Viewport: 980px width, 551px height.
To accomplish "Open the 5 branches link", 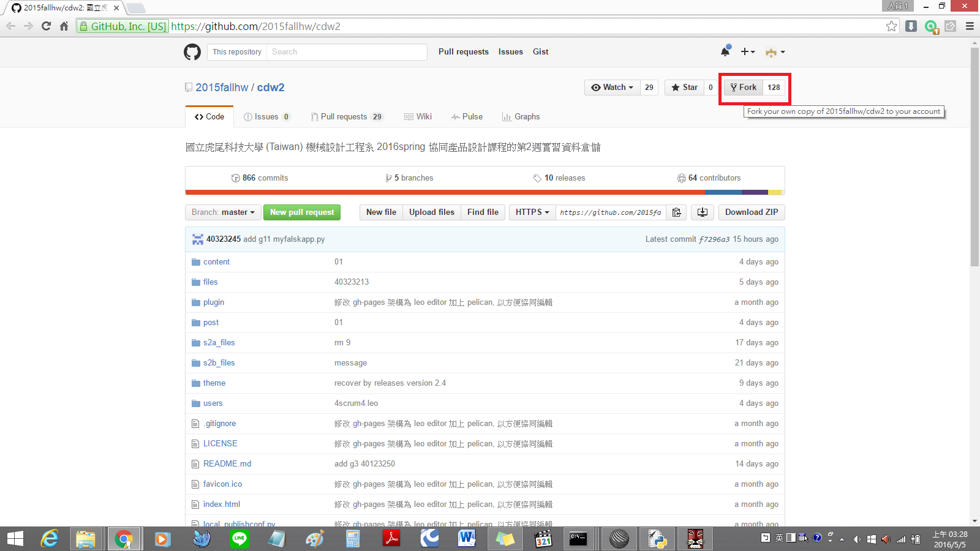I will click(409, 178).
